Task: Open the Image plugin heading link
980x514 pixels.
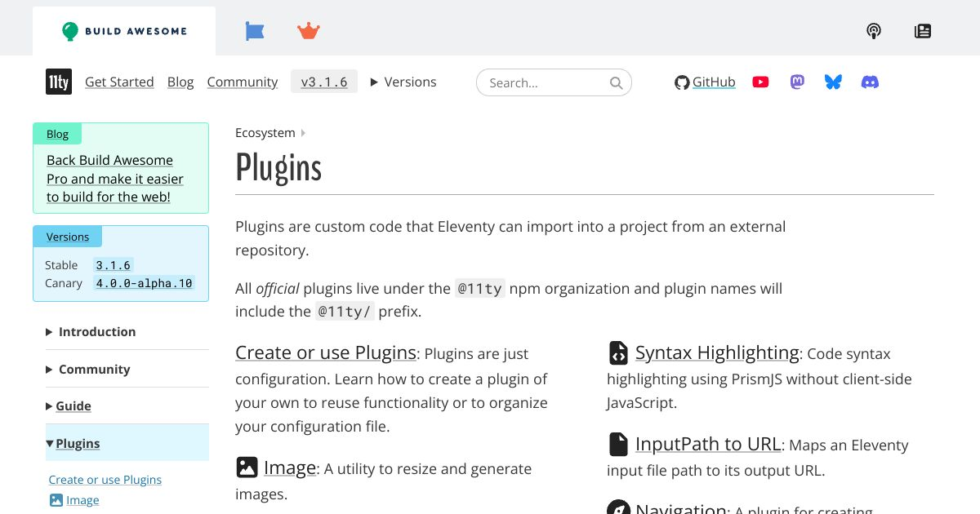Action: [290, 467]
